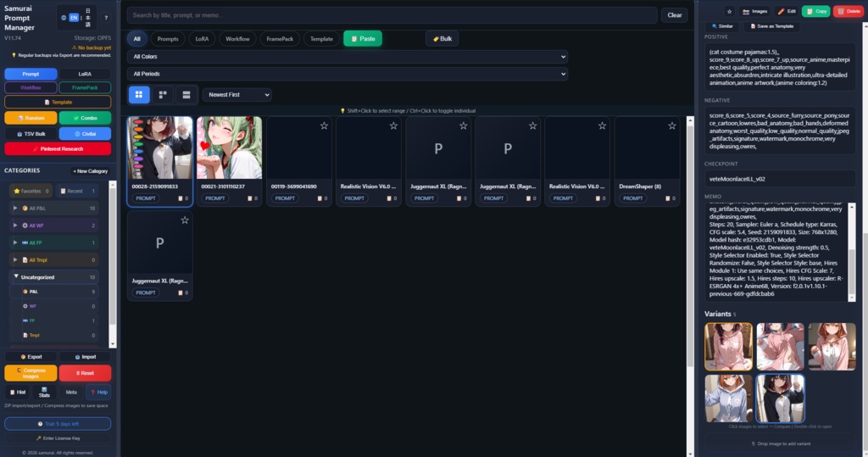Open TSV Bulk import
The width and height of the screenshot is (868, 457).
[31, 133]
